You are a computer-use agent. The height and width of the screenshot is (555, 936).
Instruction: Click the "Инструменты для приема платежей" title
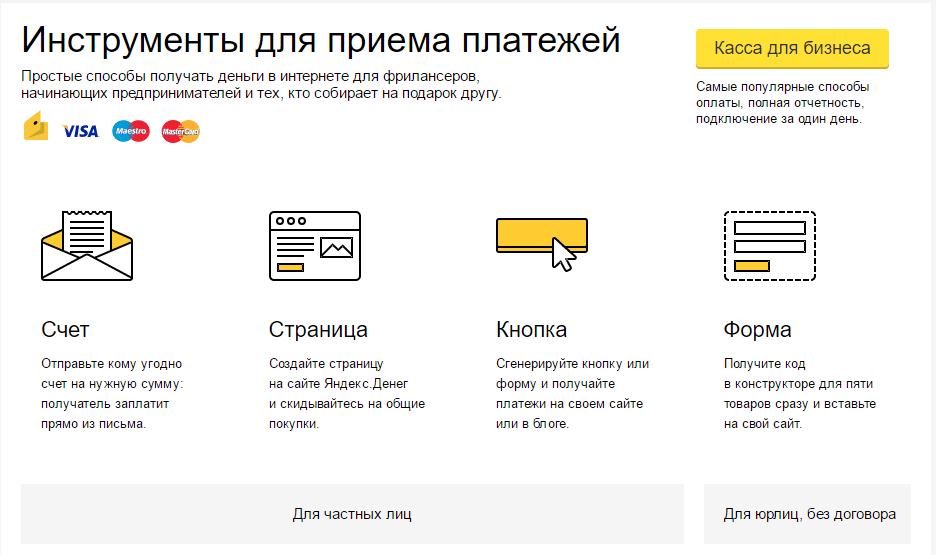(x=321, y=40)
